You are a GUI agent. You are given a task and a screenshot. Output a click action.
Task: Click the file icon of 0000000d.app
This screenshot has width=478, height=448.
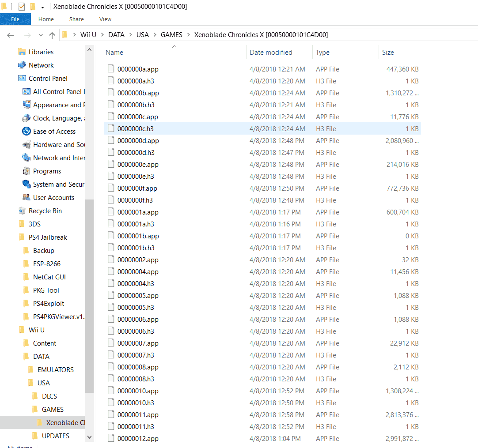click(111, 140)
